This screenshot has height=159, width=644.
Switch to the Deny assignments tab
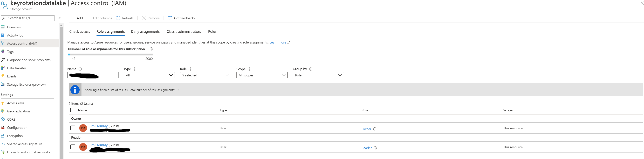[145, 31]
